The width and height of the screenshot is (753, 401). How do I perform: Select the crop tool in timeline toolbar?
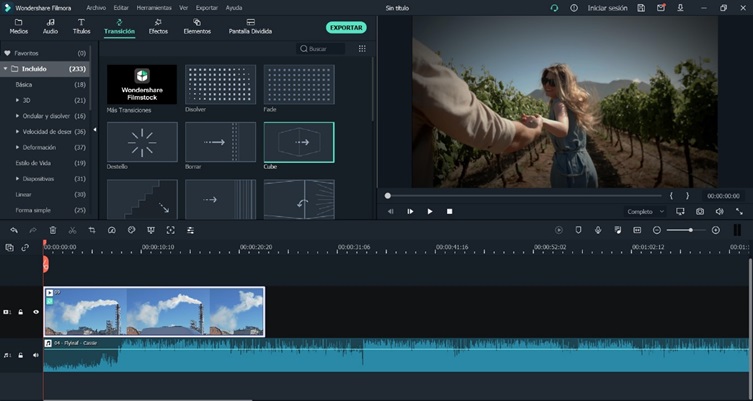92,230
